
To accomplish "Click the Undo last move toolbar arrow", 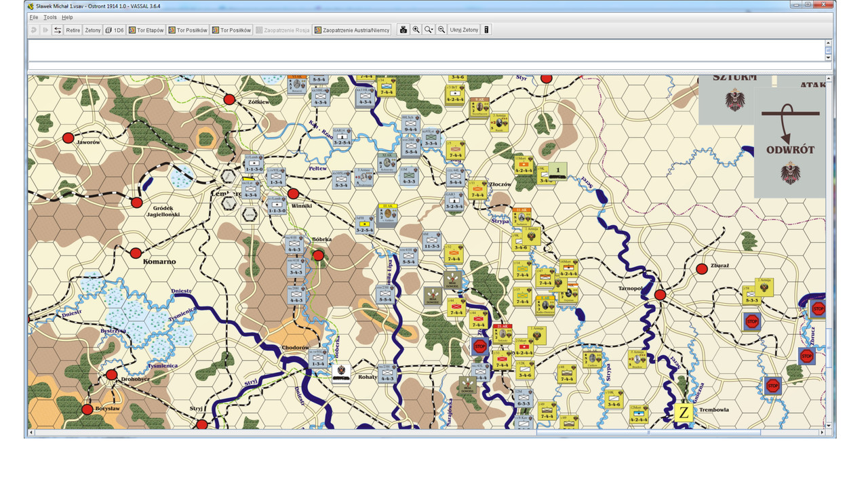I will coord(34,30).
